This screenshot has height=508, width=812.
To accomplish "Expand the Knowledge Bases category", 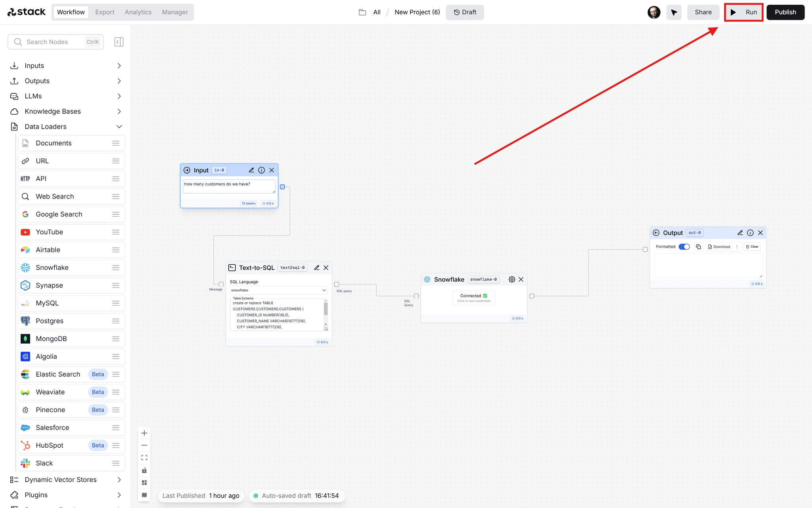I will [66, 112].
